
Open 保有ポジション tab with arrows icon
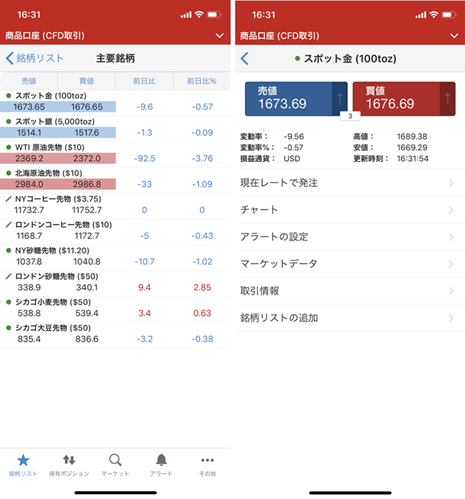point(69,465)
